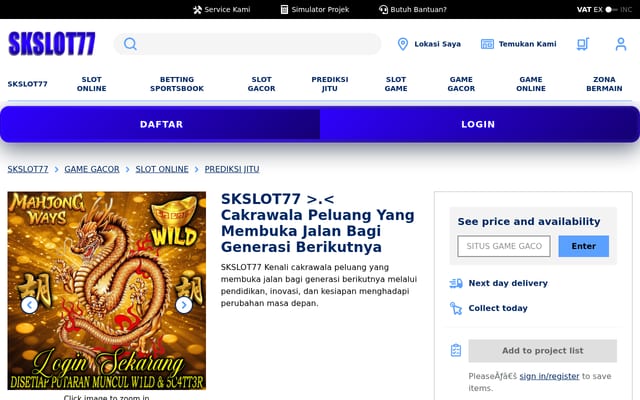
Task: Click the LOGIN button
Action: click(478, 124)
